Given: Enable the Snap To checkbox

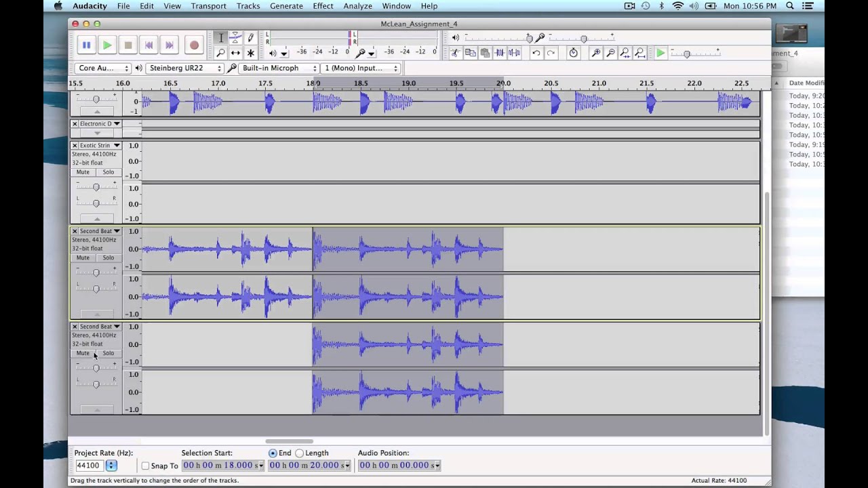Looking at the screenshot, I should [x=145, y=466].
